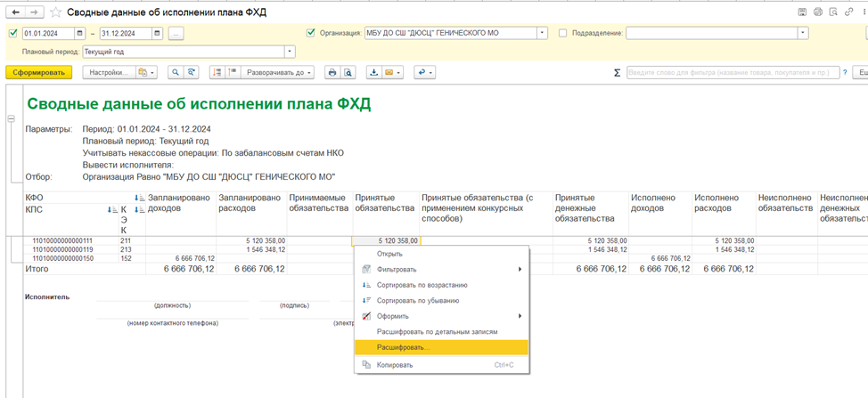This screenshot has height=398, width=868.
Task: Open report variants dropdown next to Настройки
Action: pos(147,72)
